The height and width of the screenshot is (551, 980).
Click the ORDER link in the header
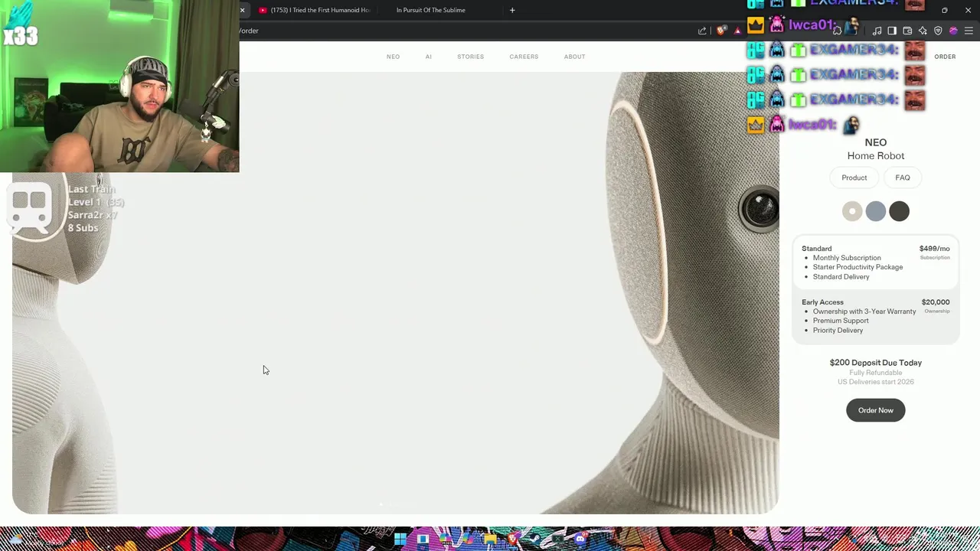(945, 57)
